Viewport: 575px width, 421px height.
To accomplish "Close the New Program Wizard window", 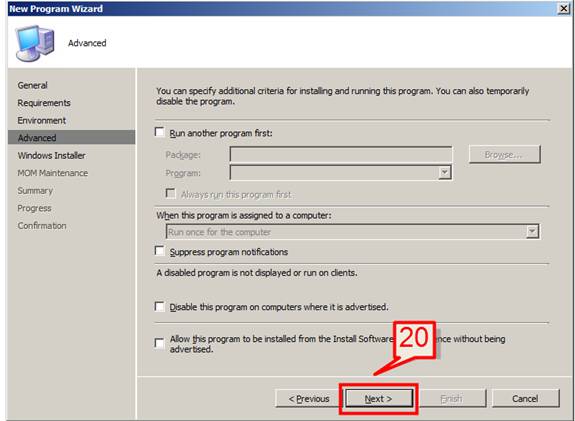I will (x=563, y=9).
